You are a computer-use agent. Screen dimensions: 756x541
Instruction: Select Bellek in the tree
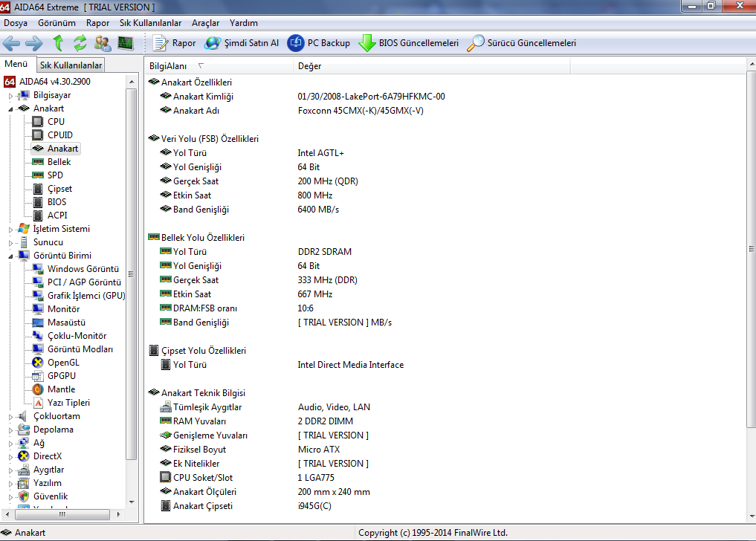click(x=59, y=162)
